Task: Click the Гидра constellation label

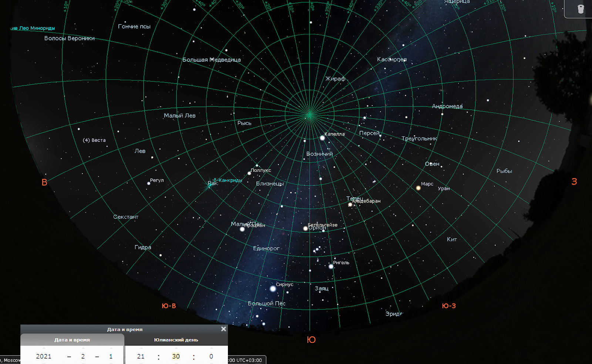Action: [x=143, y=247]
